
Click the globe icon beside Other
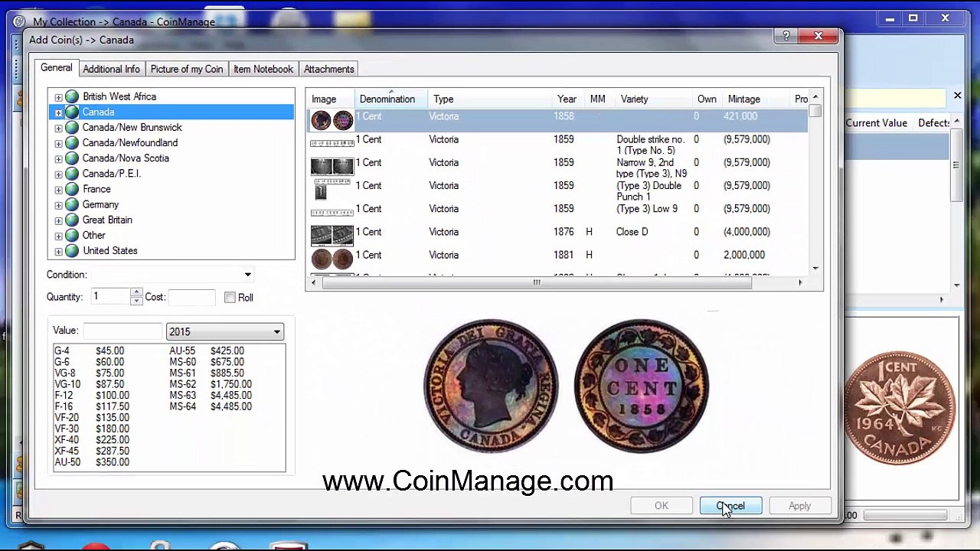point(72,235)
